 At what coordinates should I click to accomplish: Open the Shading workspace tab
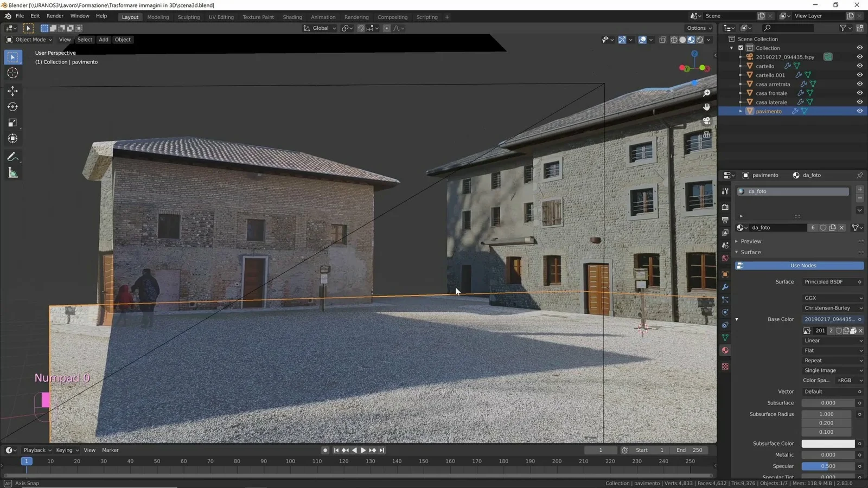coord(292,17)
